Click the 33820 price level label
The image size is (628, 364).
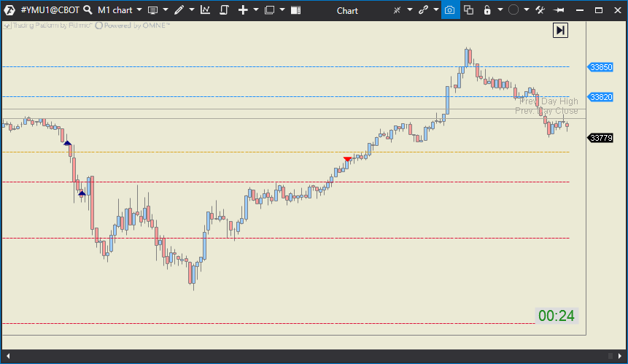click(x=601, y=97)
